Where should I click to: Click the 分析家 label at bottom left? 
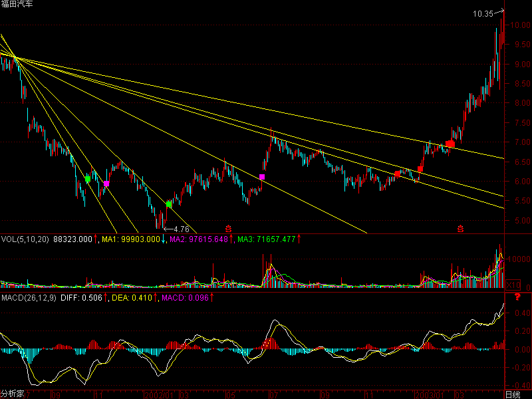point(13,394)
